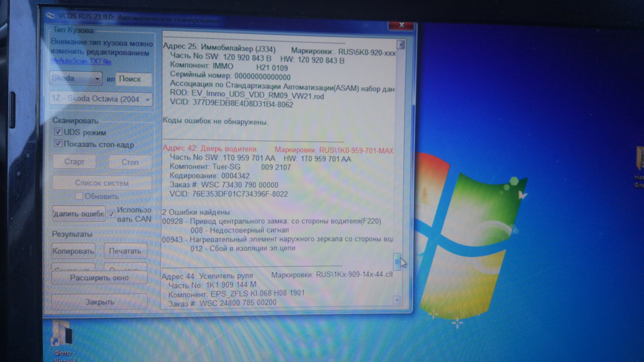The width and height of the screenshot is (644, 362).
Task: Click the Печатать results button
Action: (x=125, y=251)
